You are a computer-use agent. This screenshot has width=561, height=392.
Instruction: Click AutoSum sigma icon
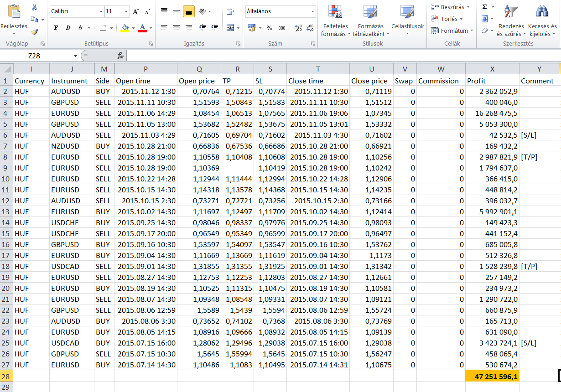pos(484,7)
